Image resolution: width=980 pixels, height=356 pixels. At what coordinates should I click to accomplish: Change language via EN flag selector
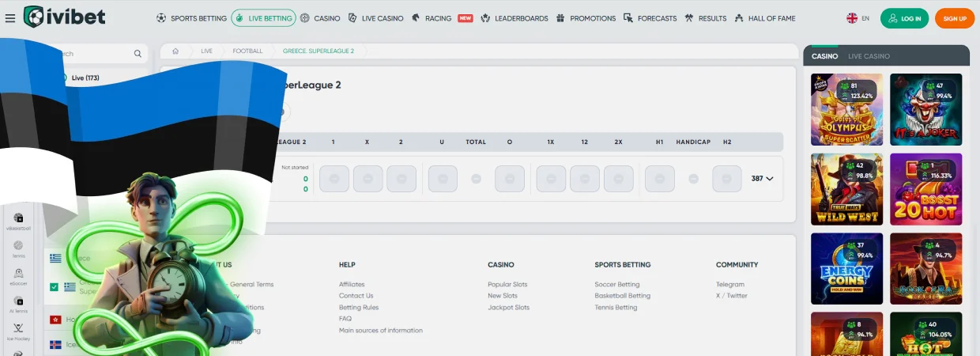point(858,18)
